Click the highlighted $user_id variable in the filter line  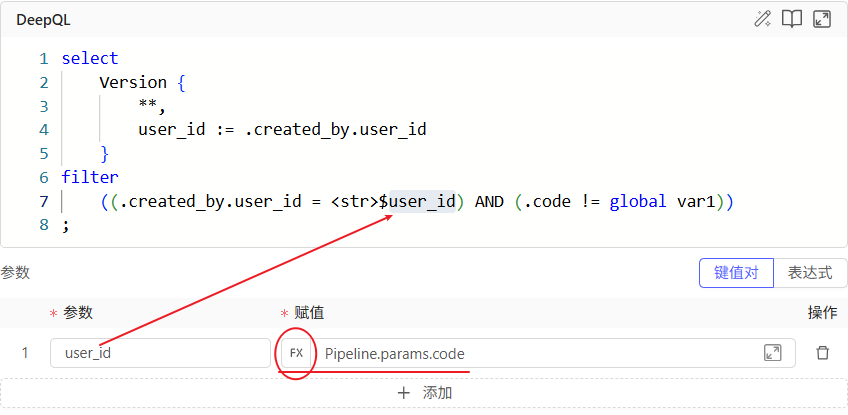[x=422, y=201]
